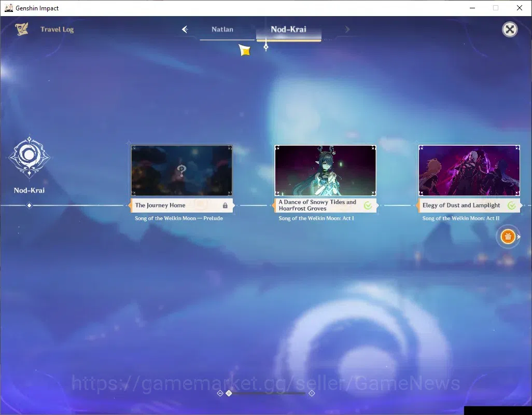Click 'Song of the Welkin Moon: Act II' text
532x415 pixels.
(x=461, y=218)
